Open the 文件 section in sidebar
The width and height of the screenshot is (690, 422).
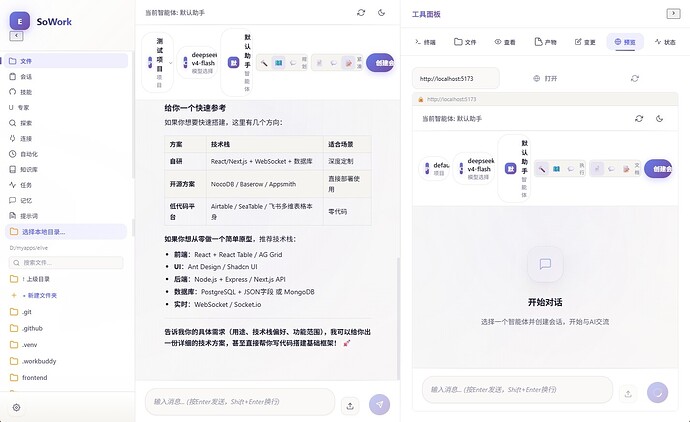click(x=66, y=61)
